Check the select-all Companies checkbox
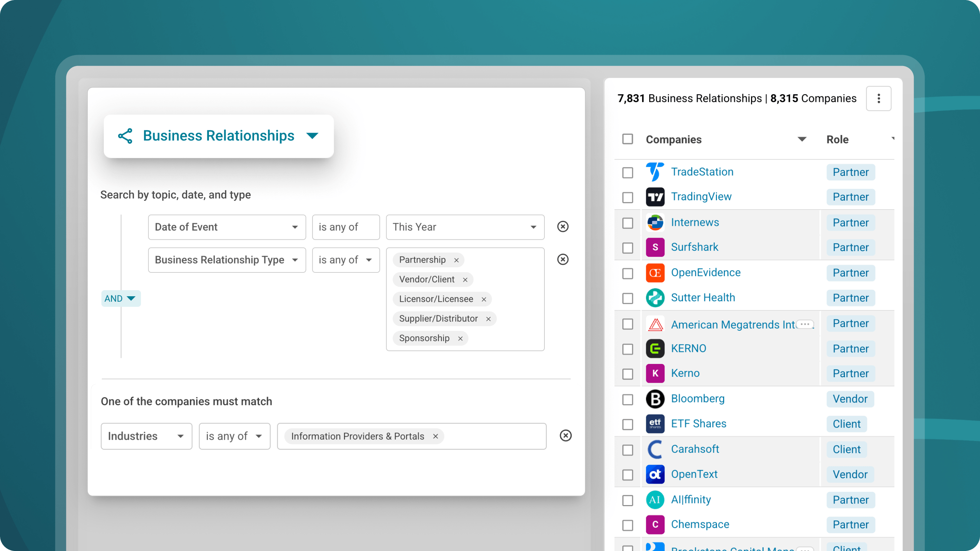 [x=628, y=139]
